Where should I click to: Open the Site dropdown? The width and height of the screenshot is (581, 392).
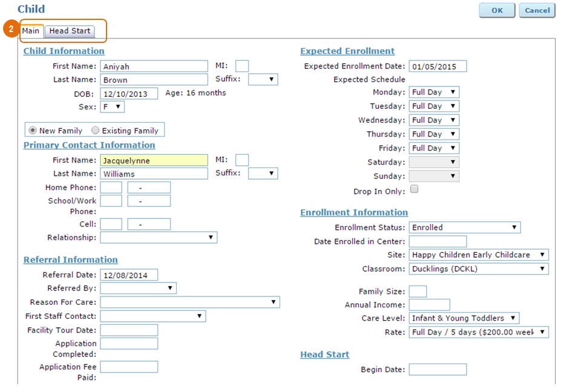pyautogui.click(x=478, y=255)
